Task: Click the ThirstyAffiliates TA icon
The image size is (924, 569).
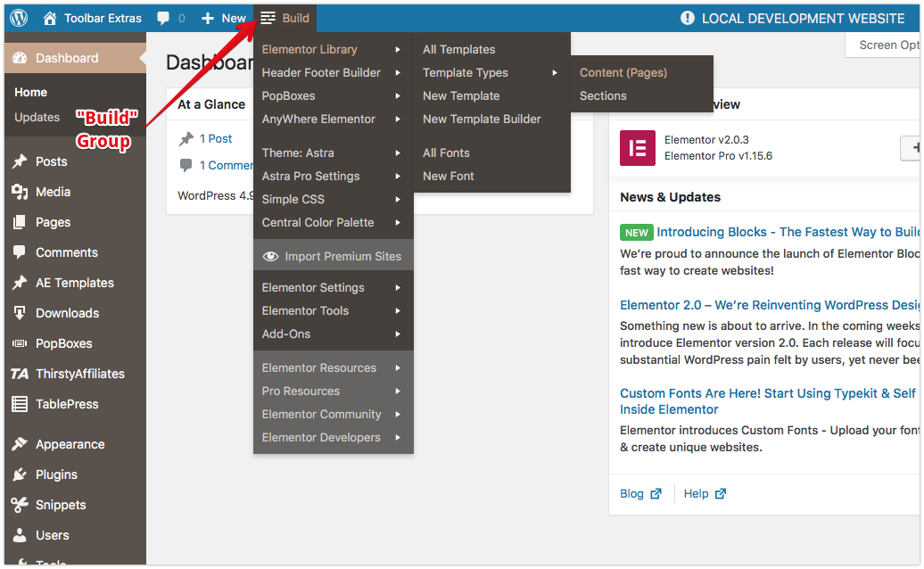Action: coord(20,374)
